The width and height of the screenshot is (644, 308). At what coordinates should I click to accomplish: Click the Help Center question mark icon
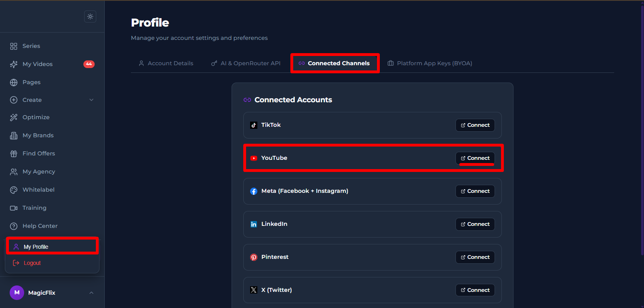14,226
